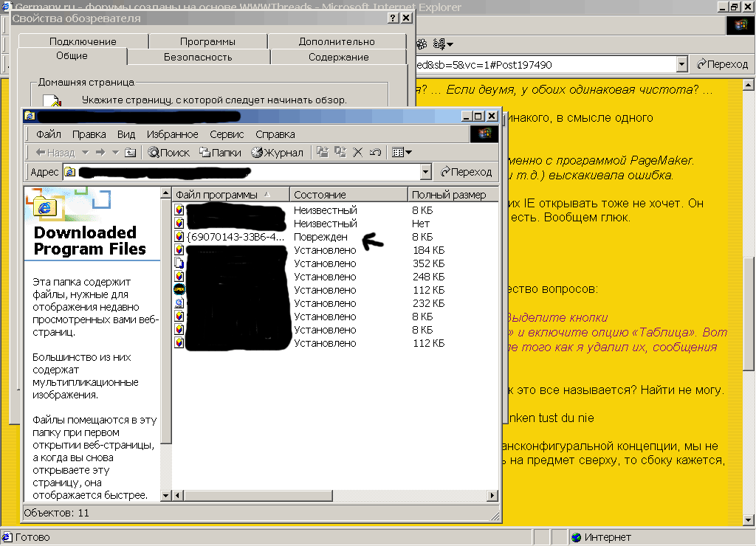Viewport: 756px width, 546px height.
Task: Open the Избранное menu
Action: point(172,134)
